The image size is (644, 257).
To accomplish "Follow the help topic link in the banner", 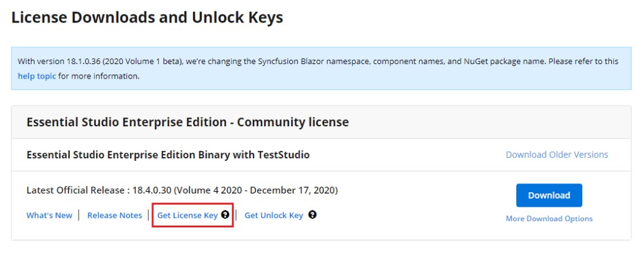I will [x=37, y=76].
